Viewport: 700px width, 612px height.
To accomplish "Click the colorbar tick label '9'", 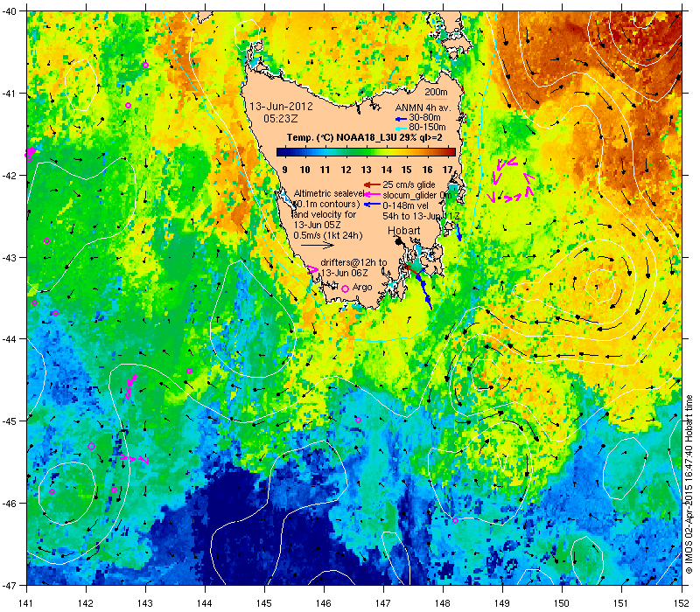I will pyautogui.click(x=285, y=170).
